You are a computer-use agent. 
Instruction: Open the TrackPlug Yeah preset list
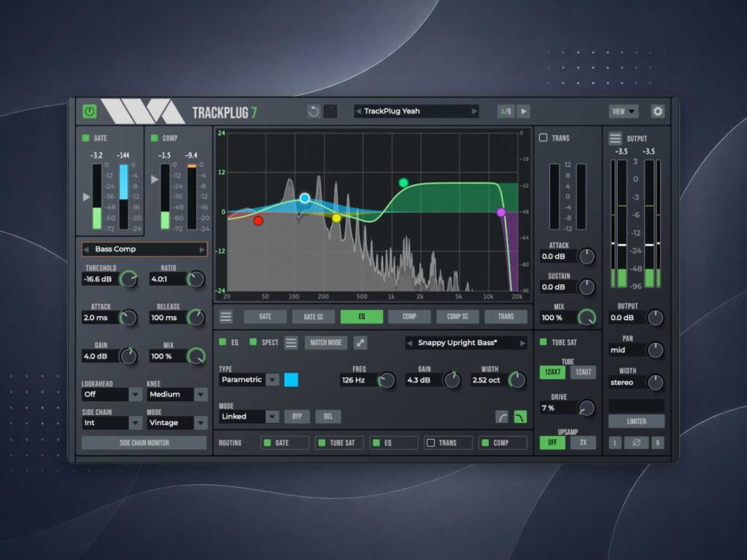click(416, 112)
